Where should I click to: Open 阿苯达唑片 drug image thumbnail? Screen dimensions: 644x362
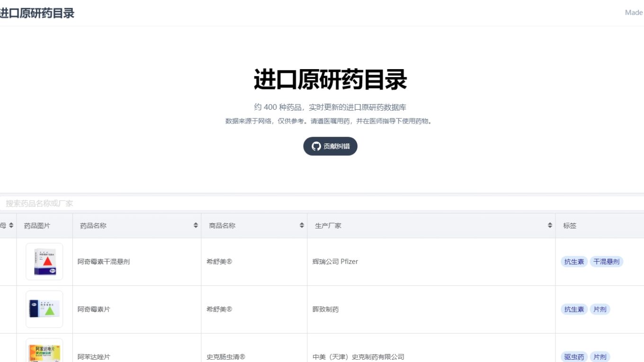pyautogui.click(x=45, y=351)
